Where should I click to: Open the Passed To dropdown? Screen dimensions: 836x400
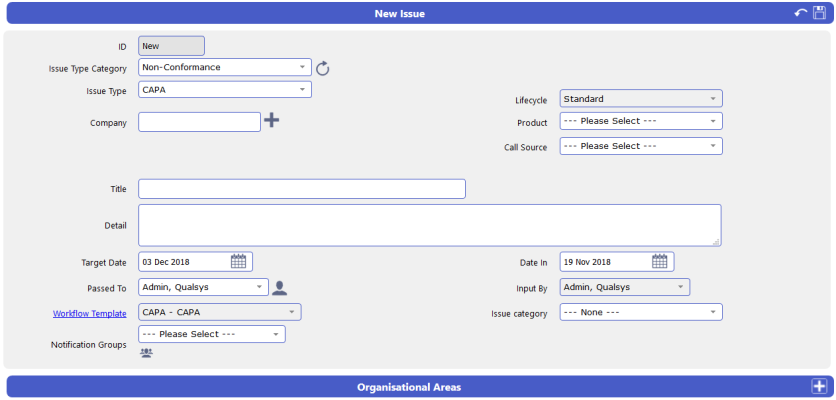tap(203, 287)
